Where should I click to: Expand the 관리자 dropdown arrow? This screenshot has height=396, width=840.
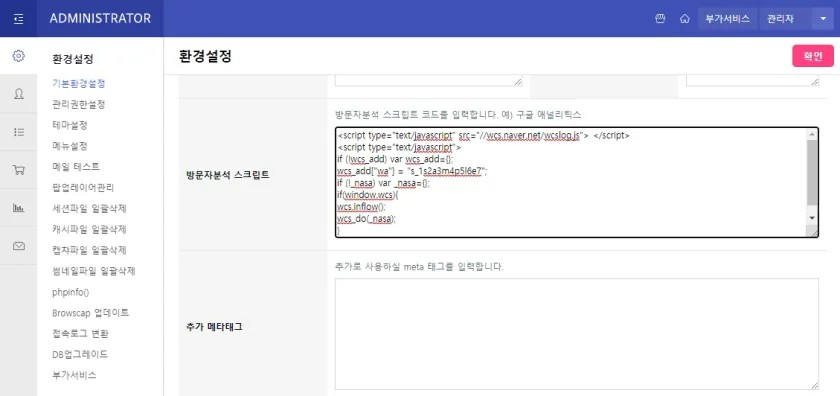(823, 19)
